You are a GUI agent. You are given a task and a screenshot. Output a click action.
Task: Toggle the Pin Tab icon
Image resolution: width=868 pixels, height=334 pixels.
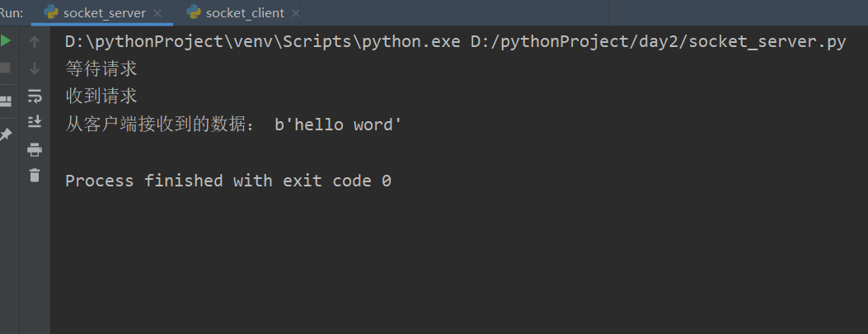click(6, 134)
